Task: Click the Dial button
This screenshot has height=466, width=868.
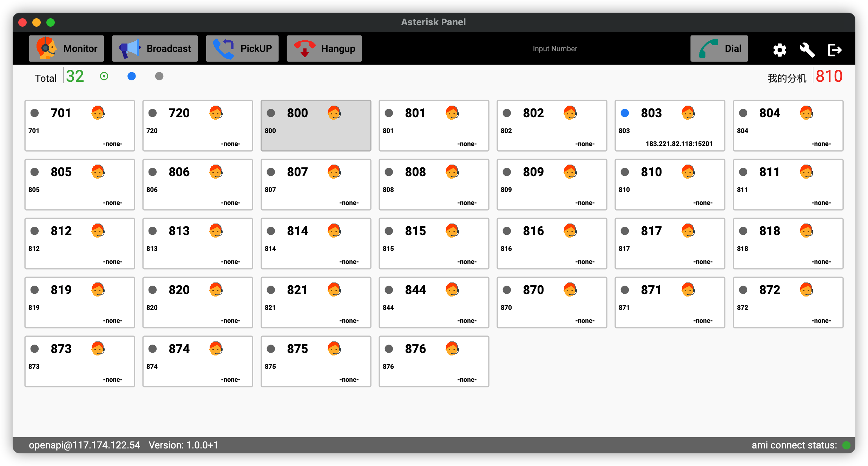Action: point(719,48)
